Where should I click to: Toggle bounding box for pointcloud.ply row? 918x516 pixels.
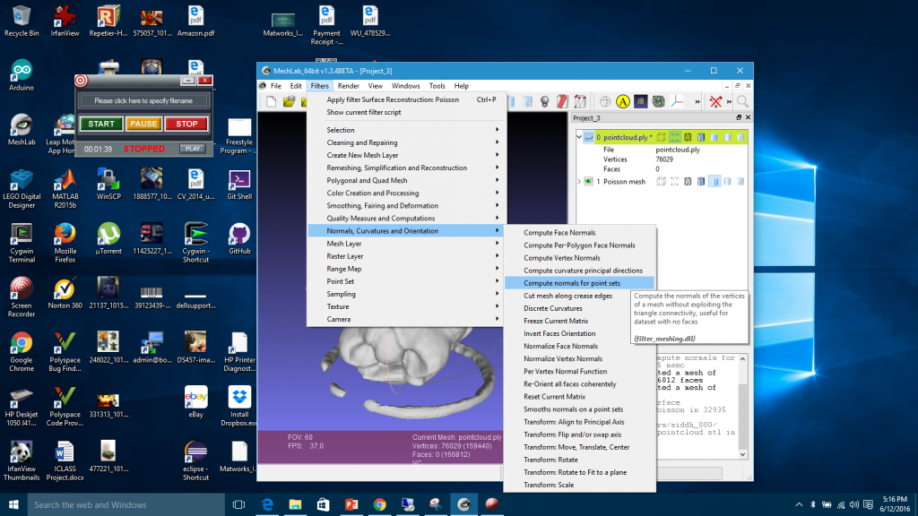pos(661,137)
